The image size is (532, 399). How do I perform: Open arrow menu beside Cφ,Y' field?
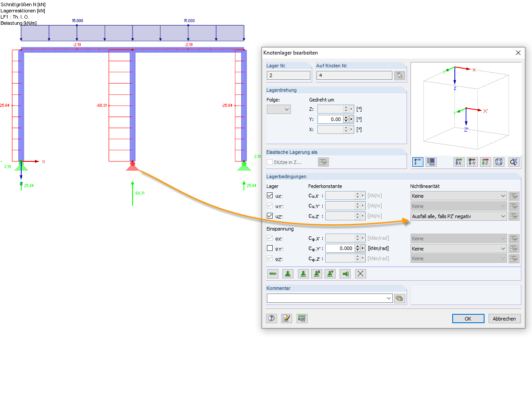point(363,249)
